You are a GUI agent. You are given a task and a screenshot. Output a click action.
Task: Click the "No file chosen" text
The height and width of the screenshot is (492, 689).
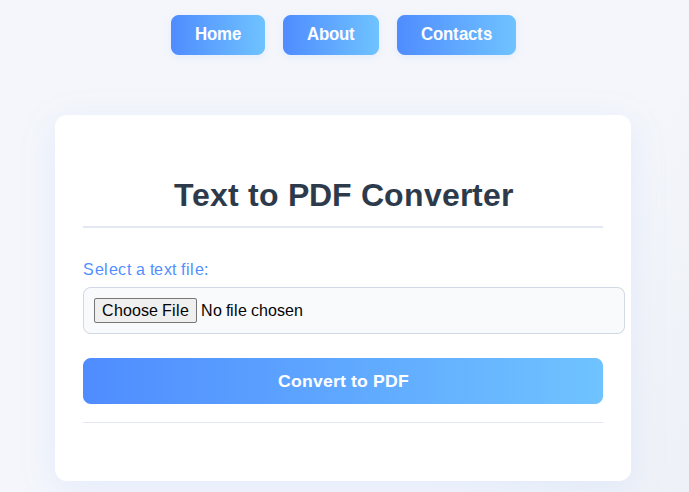click(x=252, y=311)
